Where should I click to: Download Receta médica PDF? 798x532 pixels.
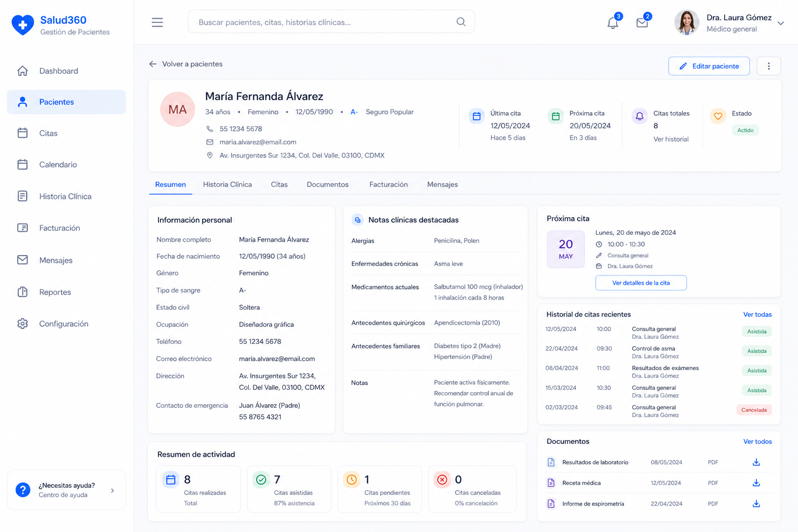point(756,483)
